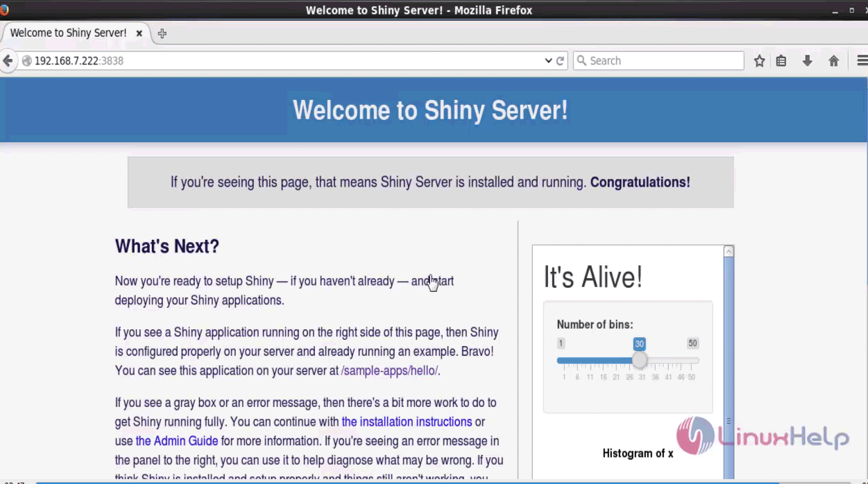Click the It's Alive! heading

click(593, 277)
